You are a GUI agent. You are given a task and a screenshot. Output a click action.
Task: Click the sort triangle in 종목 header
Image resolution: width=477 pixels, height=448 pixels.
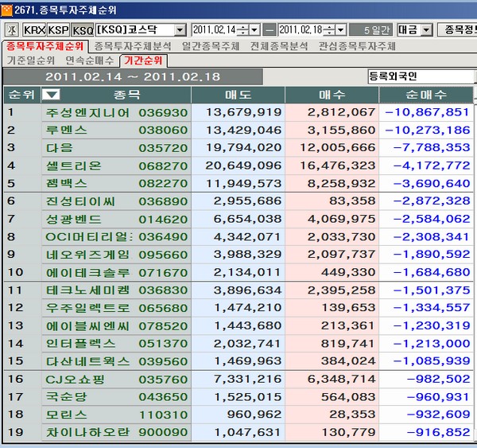click(51, 95)
